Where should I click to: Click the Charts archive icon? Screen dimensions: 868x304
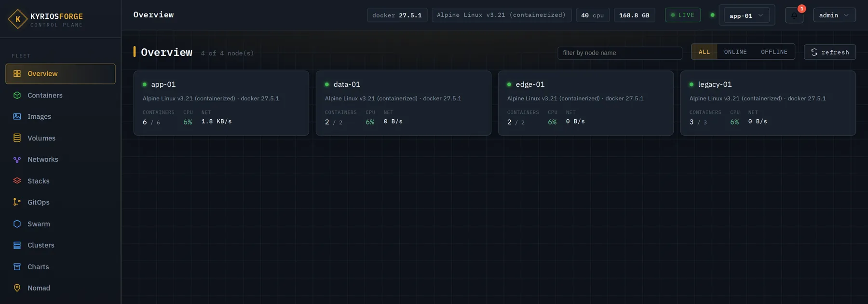(17, 267)
